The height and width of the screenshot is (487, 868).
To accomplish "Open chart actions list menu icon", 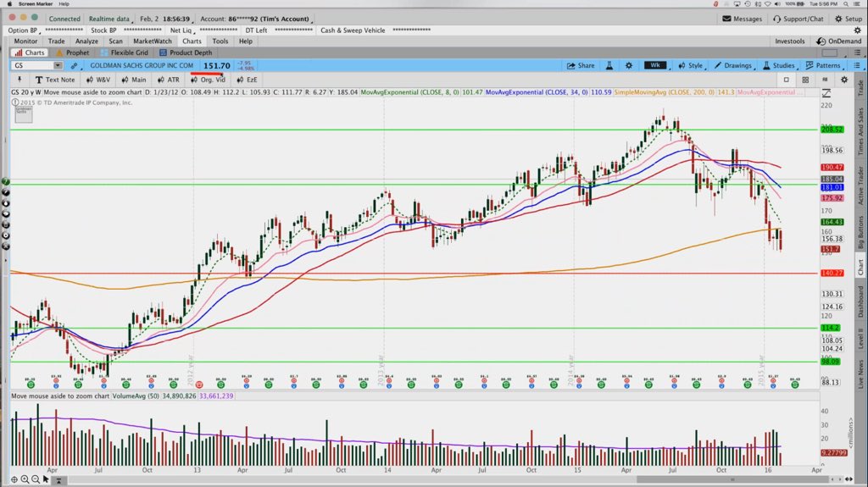I will pos(857,65).
